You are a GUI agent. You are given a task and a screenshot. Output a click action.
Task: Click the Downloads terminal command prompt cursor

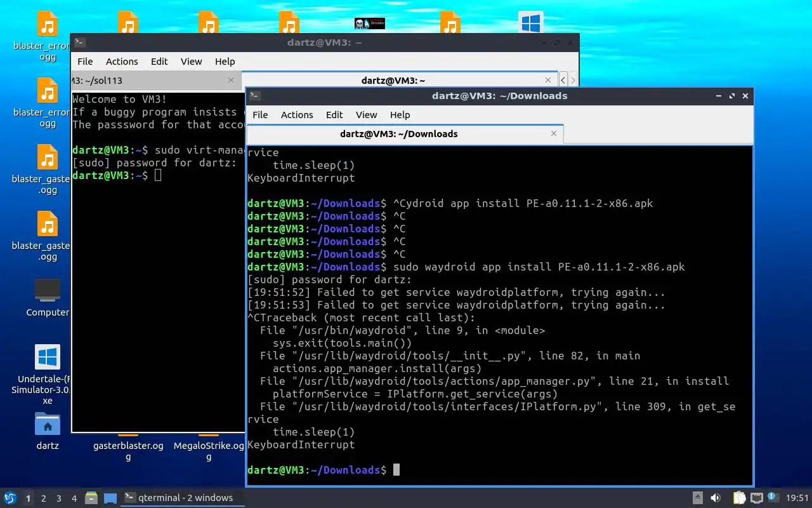(x=396, y=470)
